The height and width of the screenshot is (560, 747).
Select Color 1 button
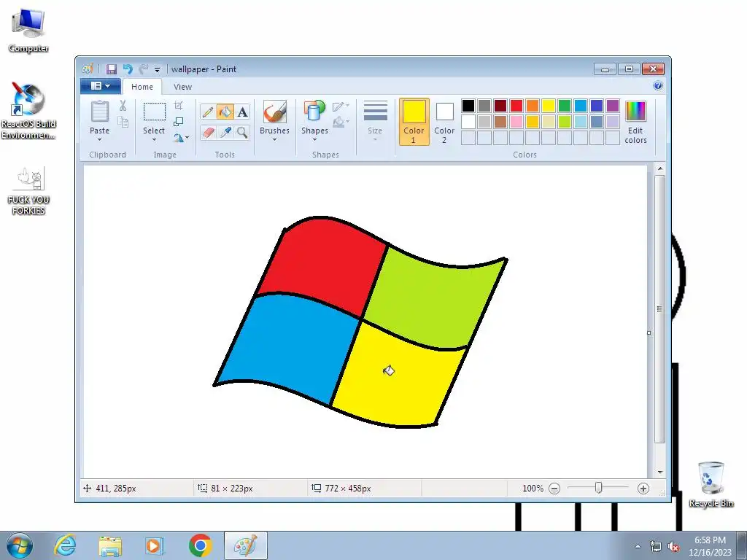click(414, 122)
